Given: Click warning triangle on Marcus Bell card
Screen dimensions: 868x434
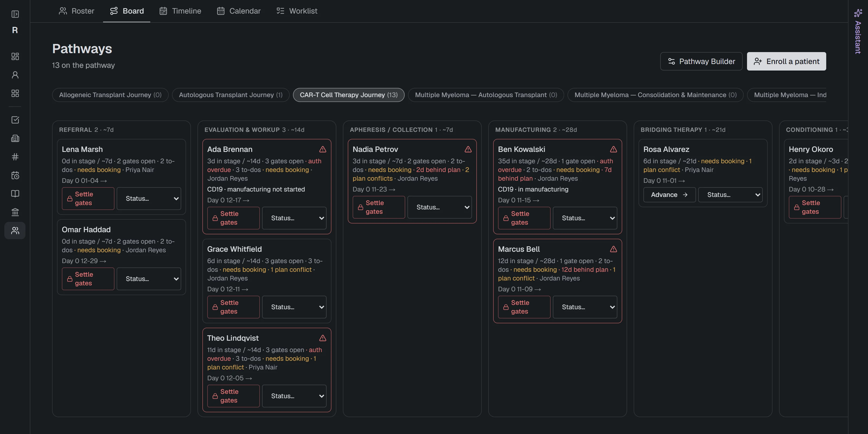Looking at the screenshot, I should point(613,249).
